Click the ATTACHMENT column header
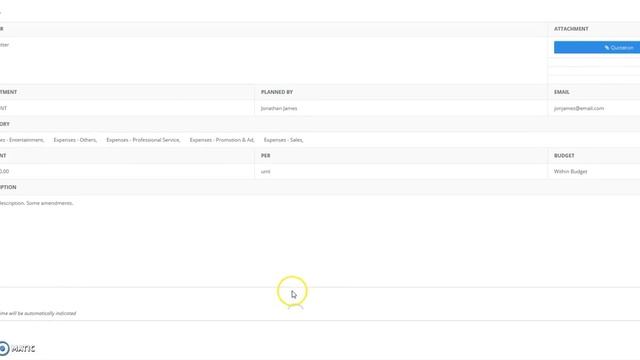The image size is (640, 360). click(571, 29)
